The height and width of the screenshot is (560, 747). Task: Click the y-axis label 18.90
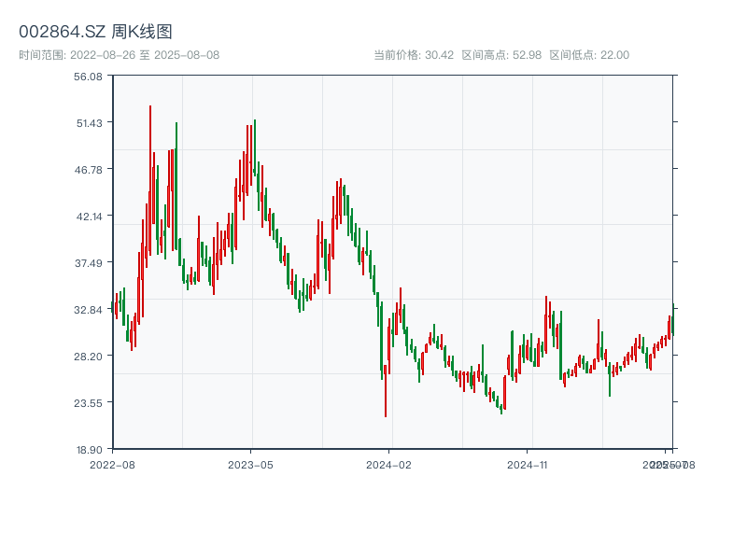pyautogui.click(x=90, y=450)
